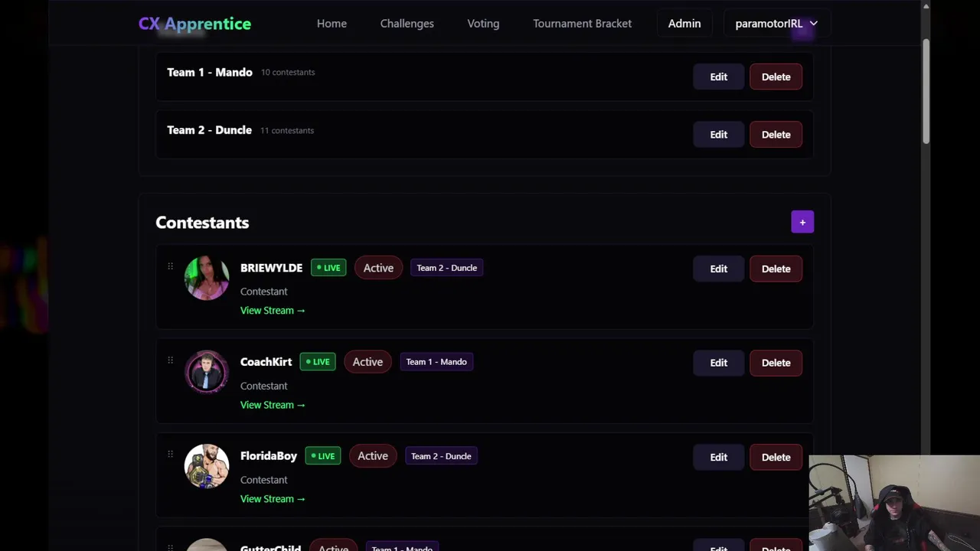This screenshot has width=980, height=551.
Task: Click CoachKirt's profile avatar
Action: coord(207,372)
